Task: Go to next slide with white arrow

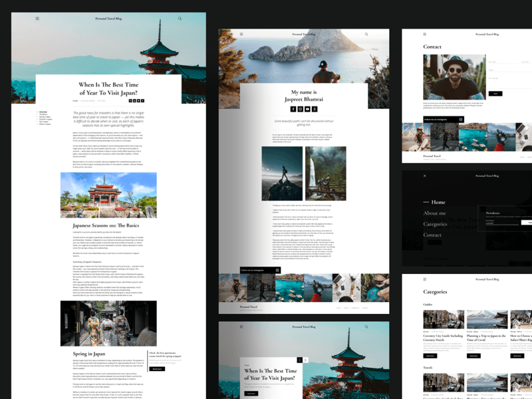Action: click(305, 360)
